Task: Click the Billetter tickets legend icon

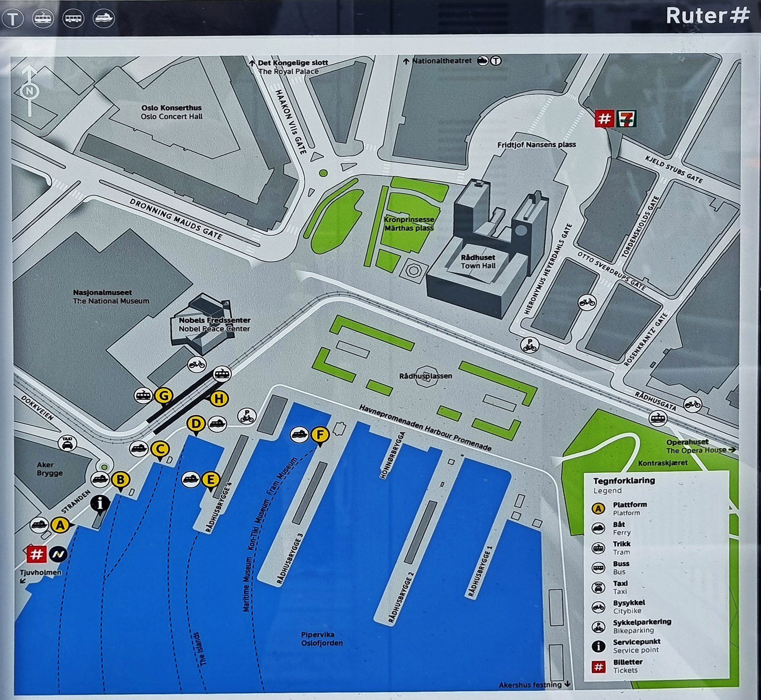Action: click(x=599, y=667)
